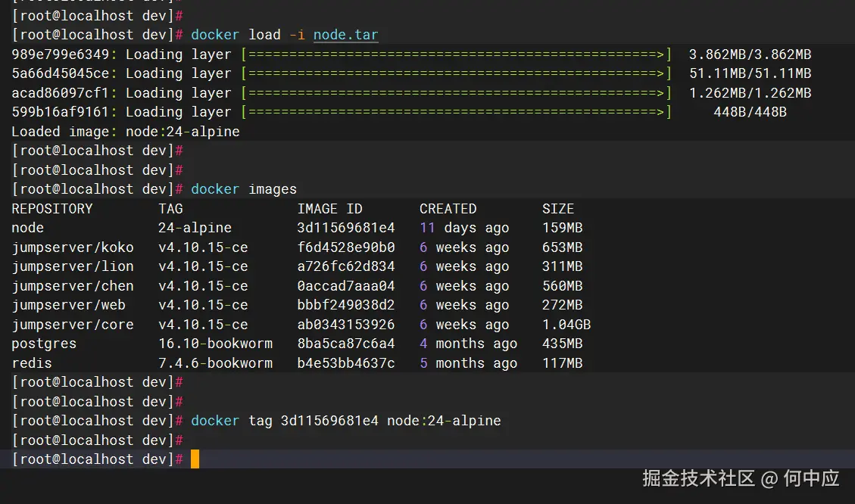This screenshot has width=855, height=504.
Task: Click the IMAGE ID column header
Action: click(329, 209)
